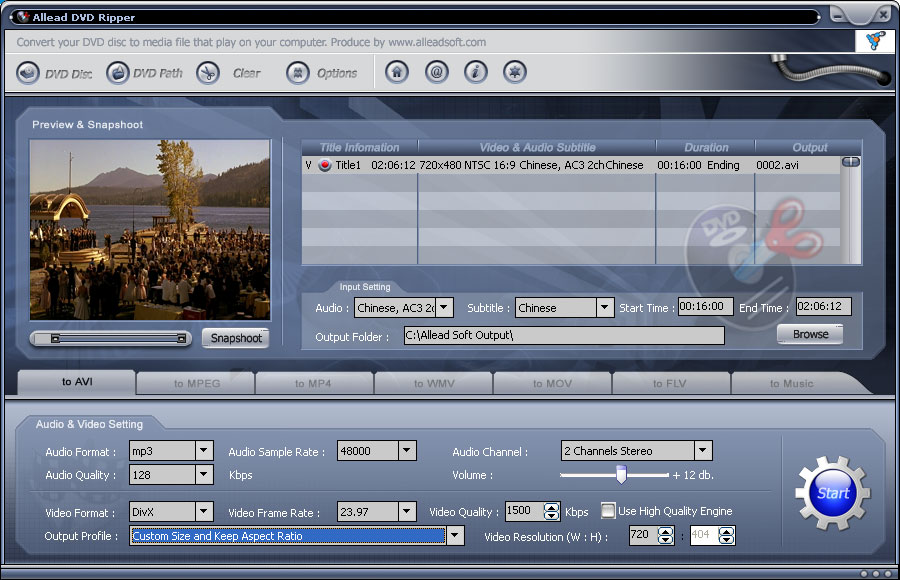This screenshot has width=900, height=580.
Task: Click the Duration column header
Action: (706, 148)
